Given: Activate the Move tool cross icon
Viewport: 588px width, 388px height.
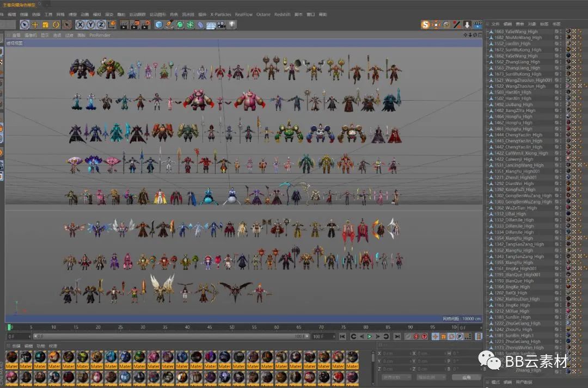Looking at the screenshot, I should 35,24.
